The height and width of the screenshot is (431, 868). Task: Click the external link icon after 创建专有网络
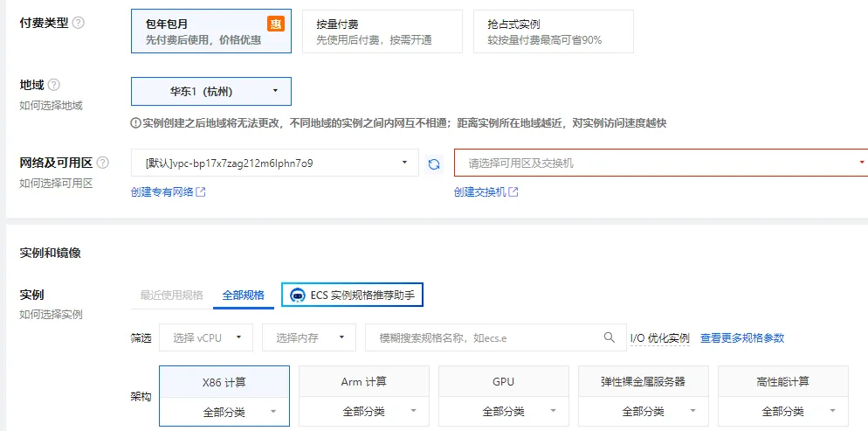click(201, 192)
